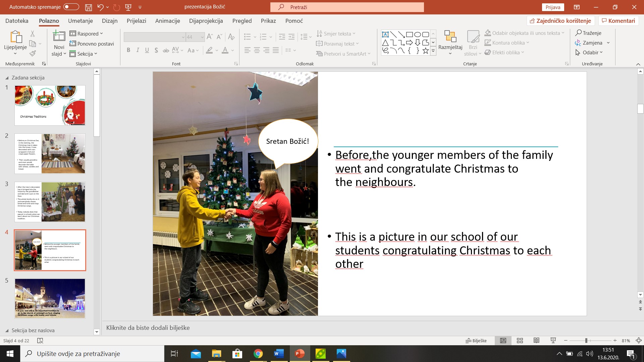Toggle justify text alignment

276,50
